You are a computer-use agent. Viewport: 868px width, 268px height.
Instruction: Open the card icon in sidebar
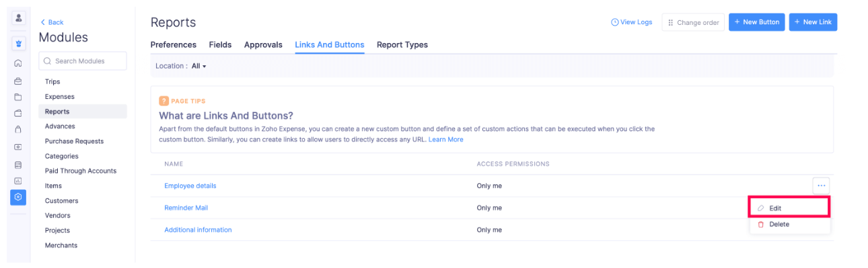click(x=18, y=164)
